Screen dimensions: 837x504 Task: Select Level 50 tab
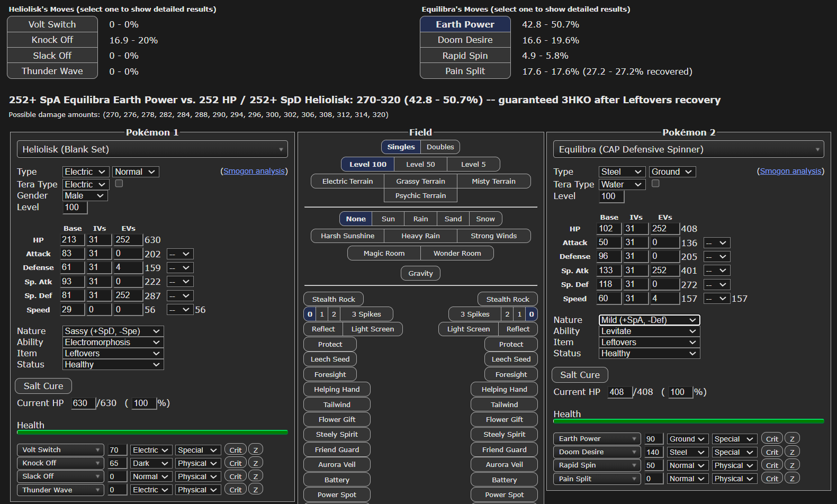(x=420, y=164)
